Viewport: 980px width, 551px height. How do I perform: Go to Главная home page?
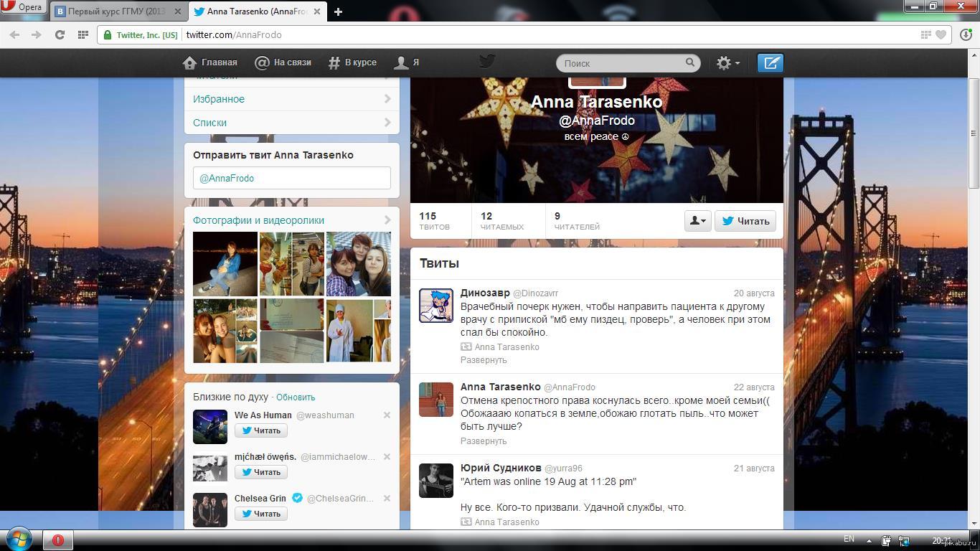pos(210,62)
